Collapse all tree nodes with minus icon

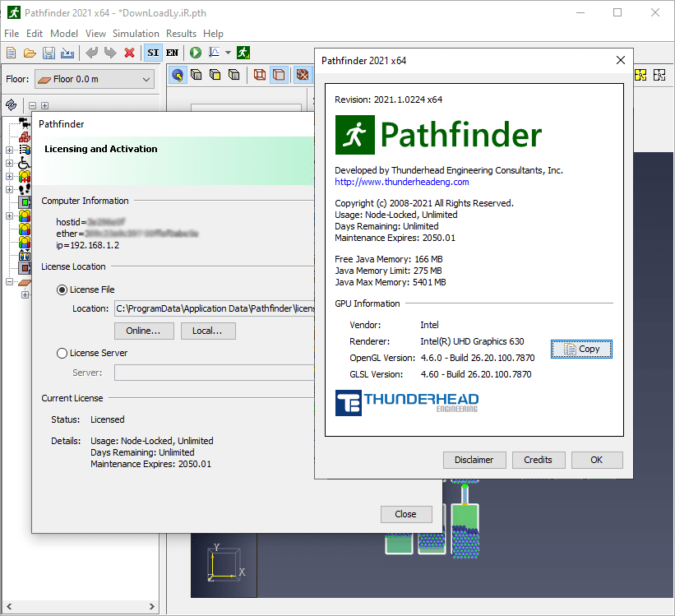tap(32, 105)
